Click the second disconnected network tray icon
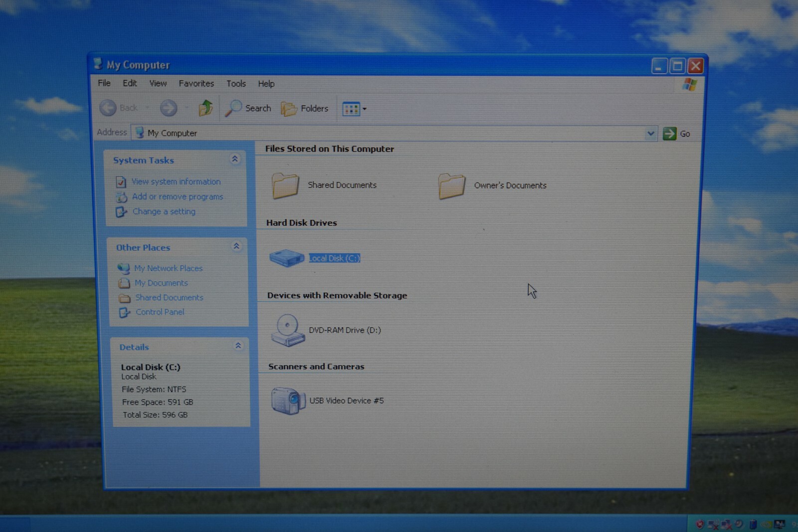The height and width of the screenshot is (532, 798). [726, 525]
